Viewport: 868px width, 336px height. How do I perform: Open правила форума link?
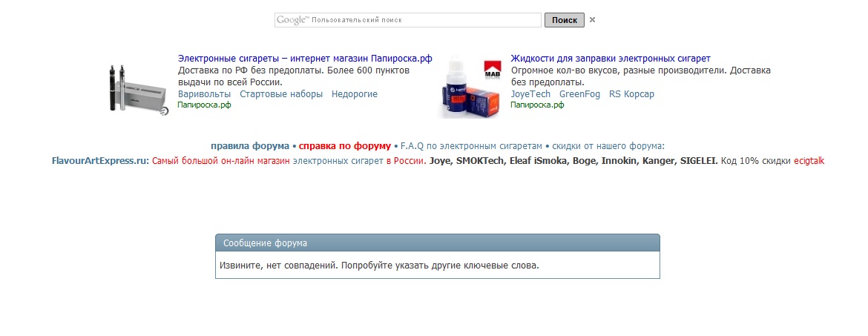pos(250,146)
